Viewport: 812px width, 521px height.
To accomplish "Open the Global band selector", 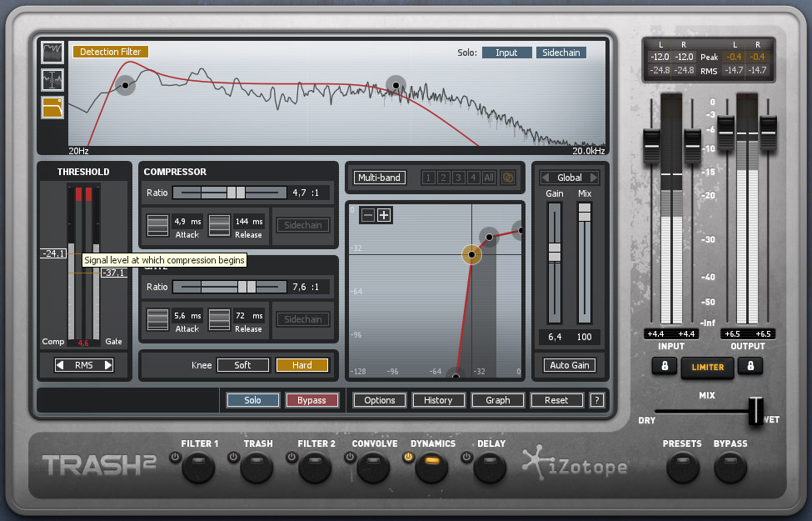I will coord(570,177).
